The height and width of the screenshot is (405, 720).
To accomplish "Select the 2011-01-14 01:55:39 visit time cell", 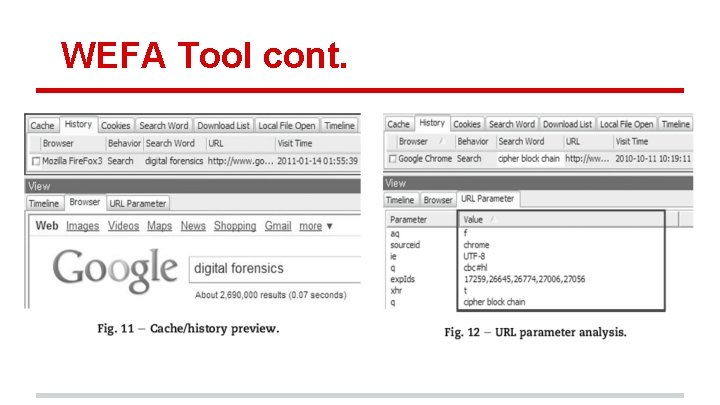I will point(317,161).
